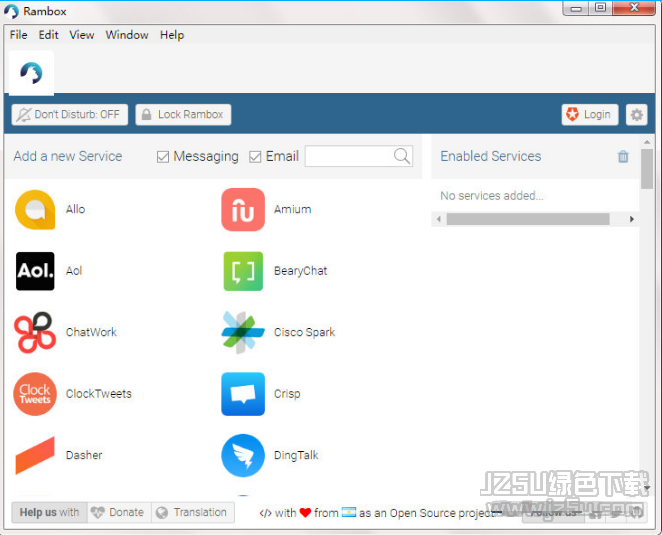Click the Amium service name

pyautogui.click(x=293, y=209)
